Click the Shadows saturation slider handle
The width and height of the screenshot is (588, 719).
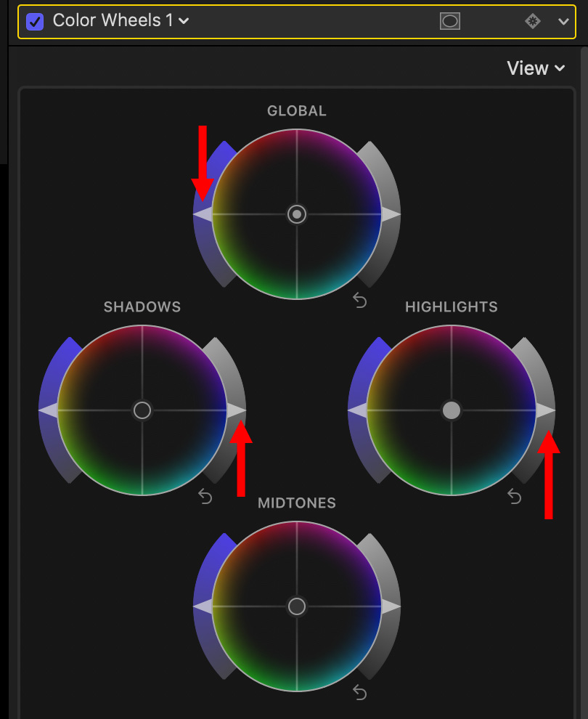pyautogui.click(x=48, y=410)
